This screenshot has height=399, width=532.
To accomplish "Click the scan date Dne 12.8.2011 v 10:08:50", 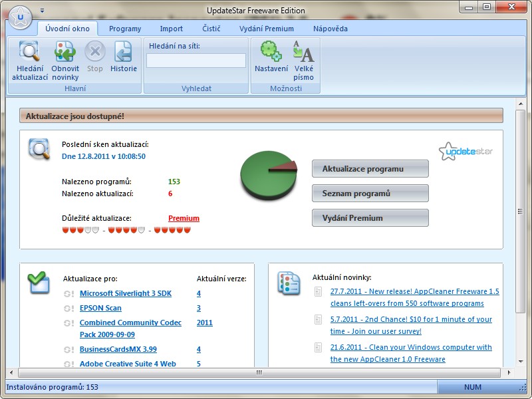I will (x=104, y=156).
